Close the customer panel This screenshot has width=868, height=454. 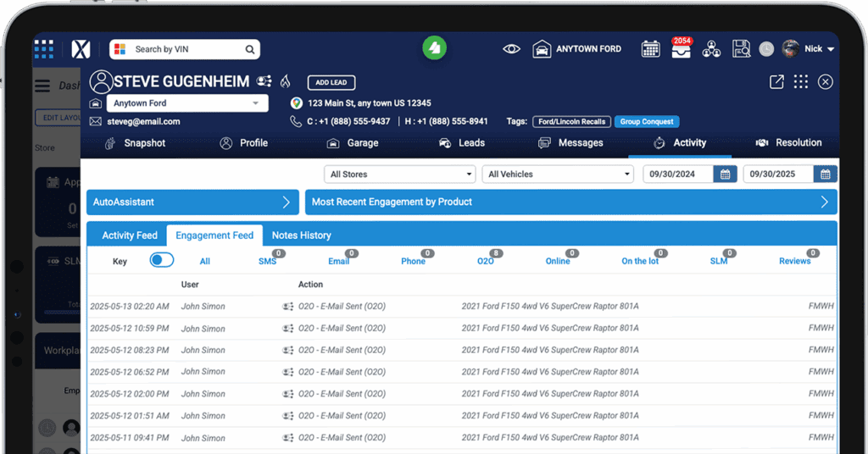[826, 82]
